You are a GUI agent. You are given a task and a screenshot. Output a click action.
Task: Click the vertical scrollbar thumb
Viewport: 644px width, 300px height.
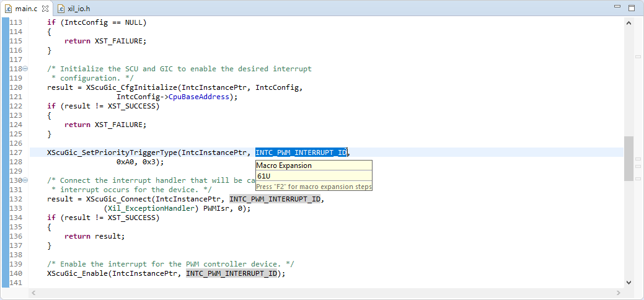[629, 159]
